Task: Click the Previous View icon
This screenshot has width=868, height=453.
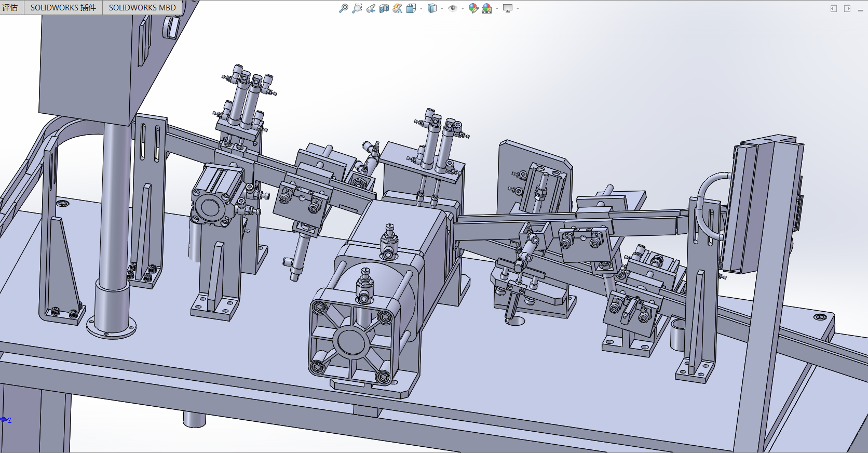Action: [371, 8]
